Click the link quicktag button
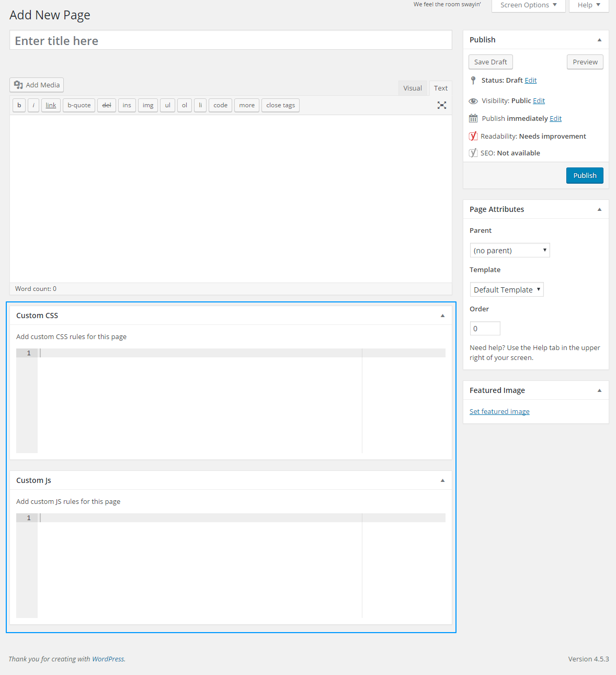The width and height of the screenshot is (616, 675). 51,105
